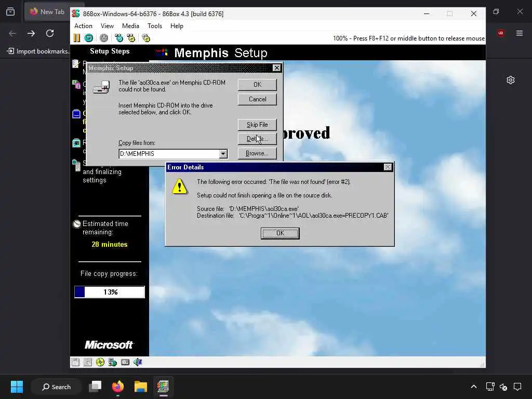Click the Destination file path text
532x399 pixels.
pos(313,216)
